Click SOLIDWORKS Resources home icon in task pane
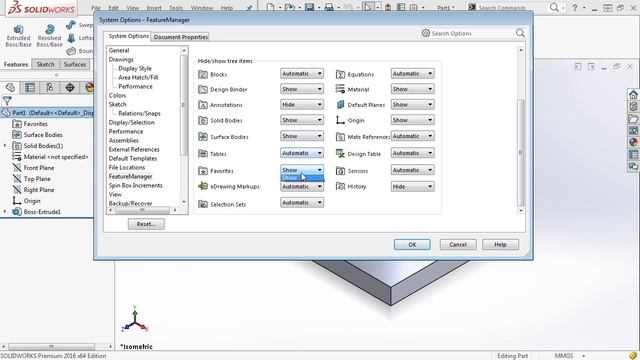640x360 pixels. click(x=633, y=95)
